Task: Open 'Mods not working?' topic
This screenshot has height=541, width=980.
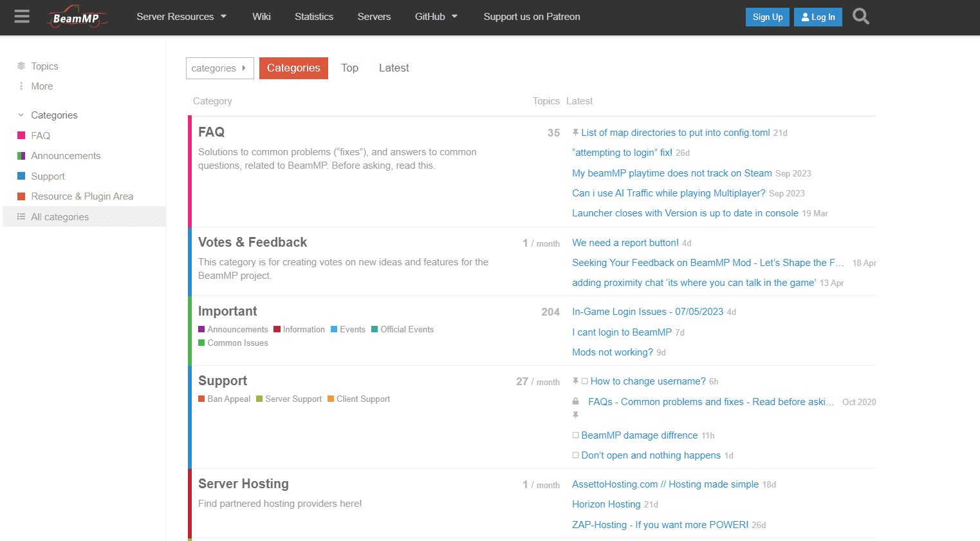Action: point(613,352)
